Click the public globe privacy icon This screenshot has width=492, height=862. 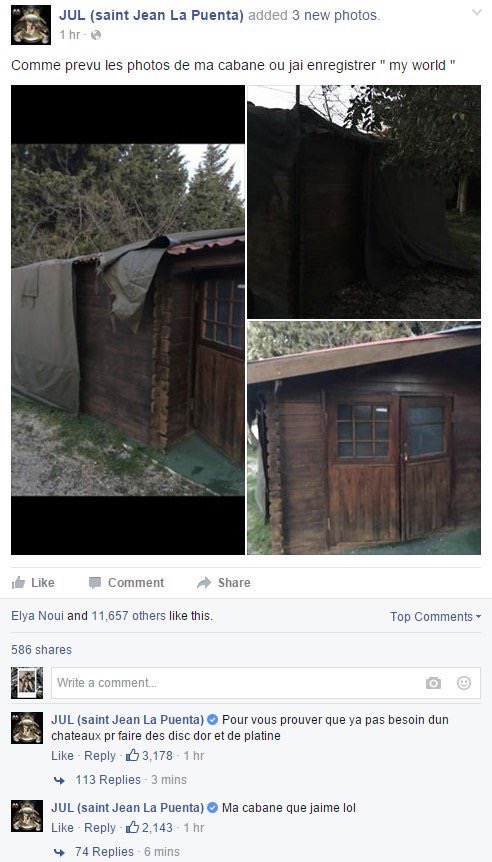(96, 35)
